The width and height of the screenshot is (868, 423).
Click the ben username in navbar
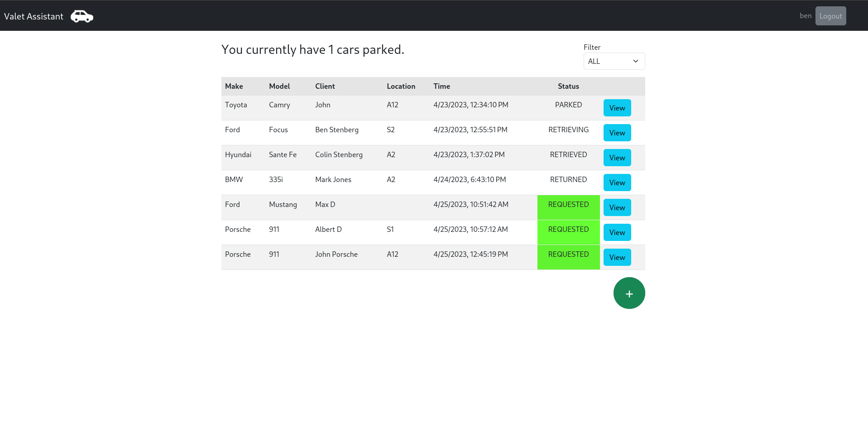(x=805, y=16)
